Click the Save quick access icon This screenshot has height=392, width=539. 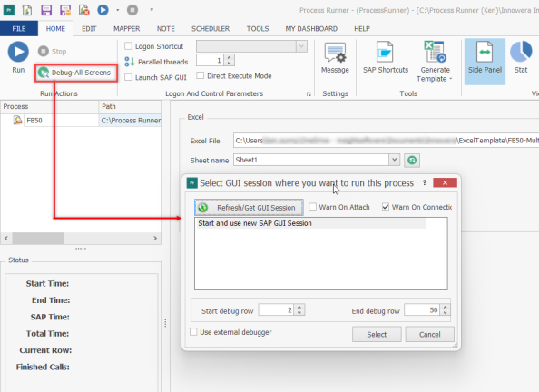[x=46, y=10]
